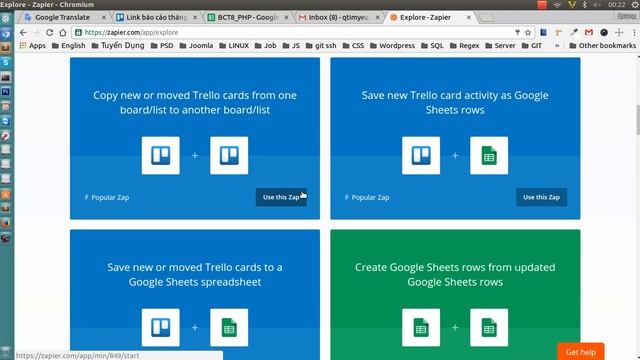This screenshot has height=360, width=640.
Task: Click the browser back arrow
Action: pyautogui.click(x=23, y=32)
